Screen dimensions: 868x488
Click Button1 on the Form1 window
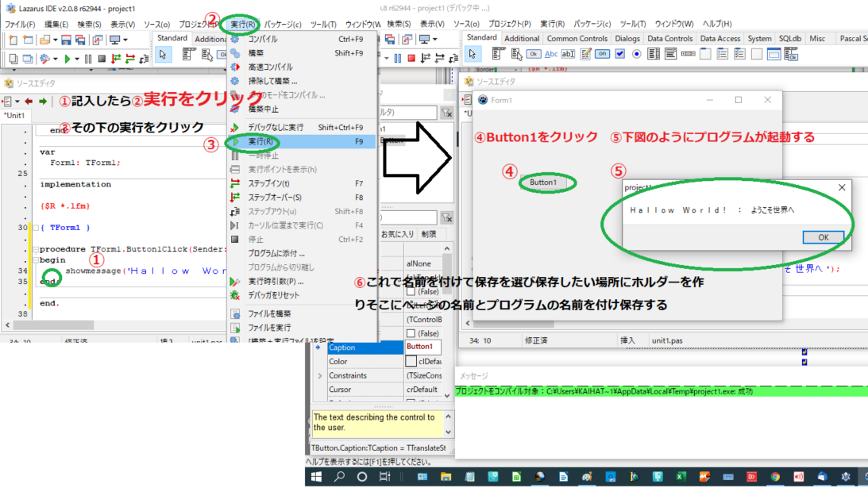542,182
